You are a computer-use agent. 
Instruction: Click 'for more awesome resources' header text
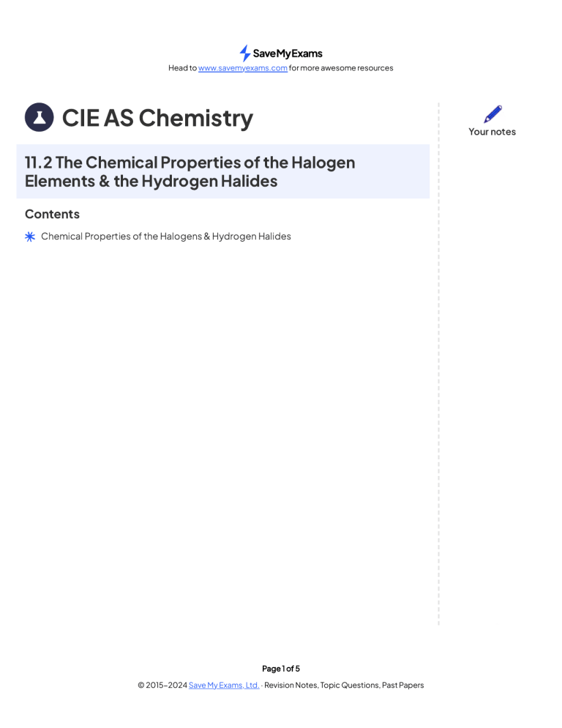(341, 68)
